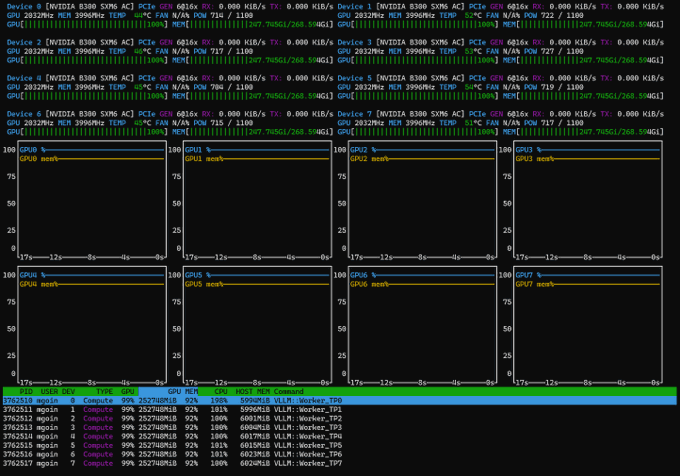This screenshot has height=476, width=680.
Task: Click Device 7 temperature 51°C
Action: coord(473,123)
